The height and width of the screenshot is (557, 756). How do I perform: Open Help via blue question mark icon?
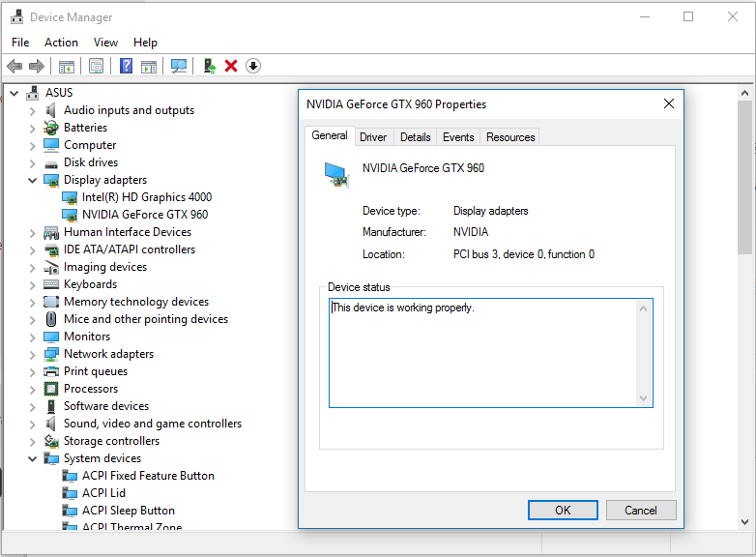[x=126, y=66]
